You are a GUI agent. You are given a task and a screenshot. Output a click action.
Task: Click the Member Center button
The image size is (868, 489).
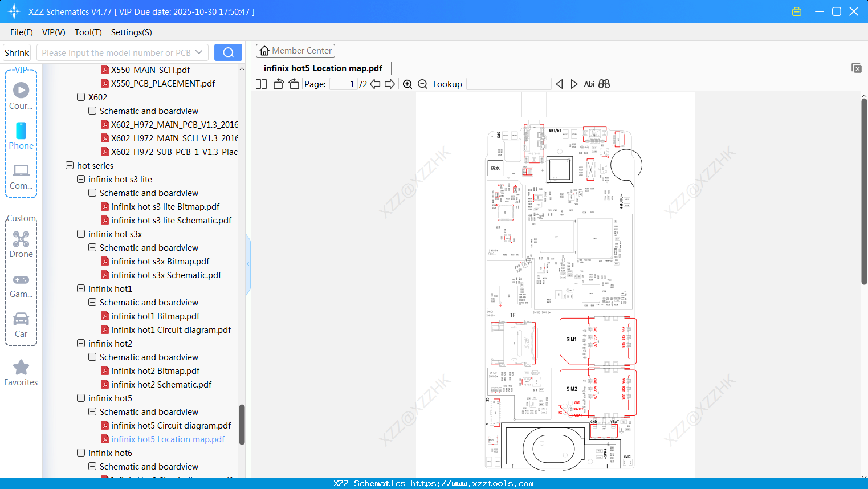(x=295, y=50)
